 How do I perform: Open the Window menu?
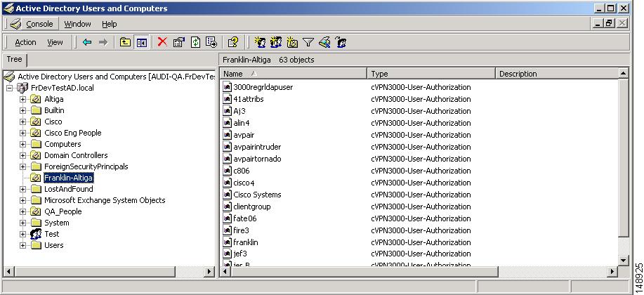tap(78, 25)
